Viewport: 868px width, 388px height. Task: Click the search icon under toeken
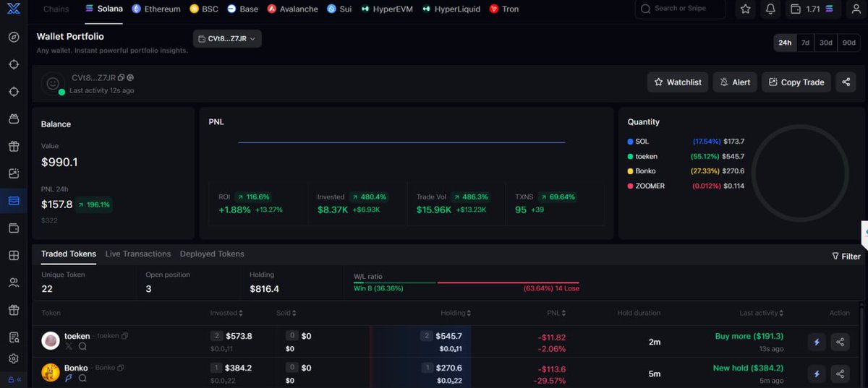[82, 347]
